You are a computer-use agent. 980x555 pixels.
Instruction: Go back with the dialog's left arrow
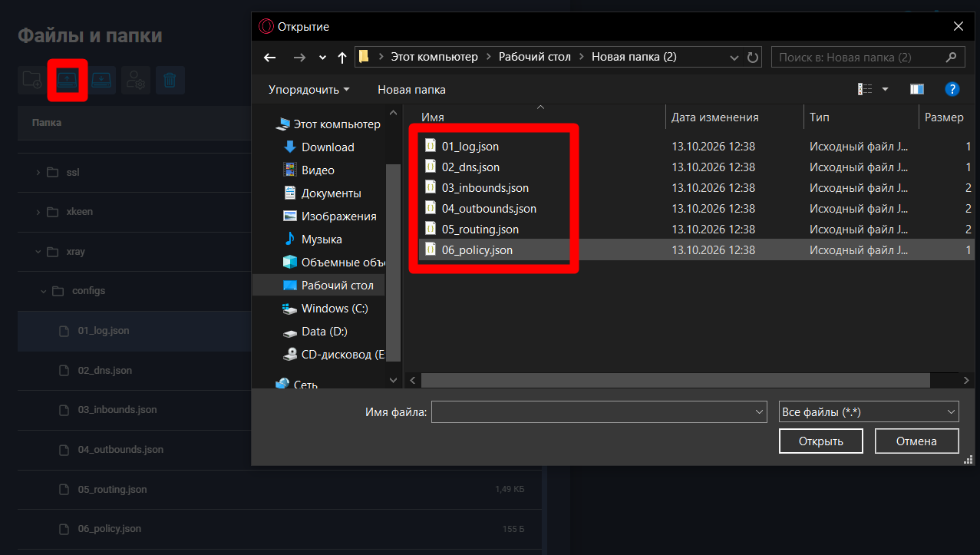pyautogui.click(x=269, y=58)
